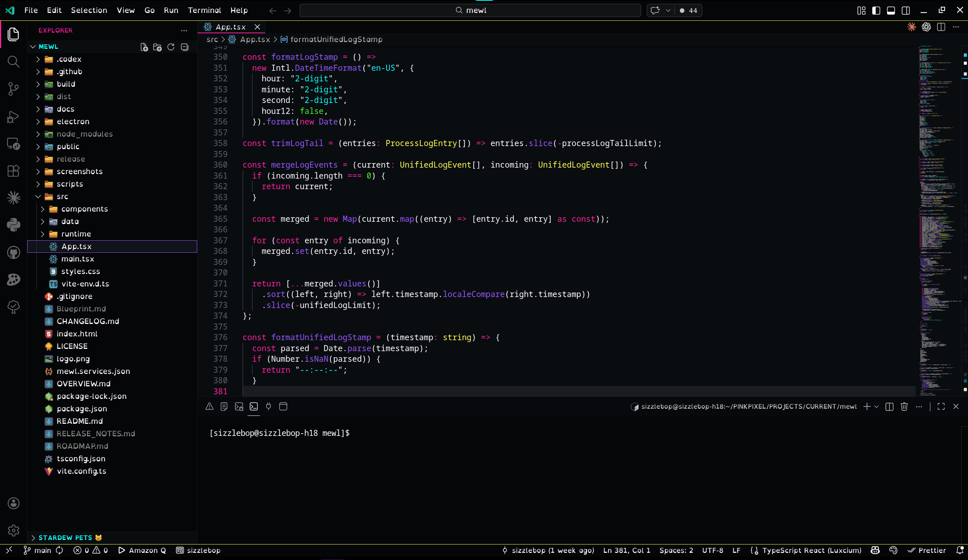The height and width of the screenshot is (560, 968).
Task: Toggle the bottom panel visibility
Action: click(x=891, y=10)
